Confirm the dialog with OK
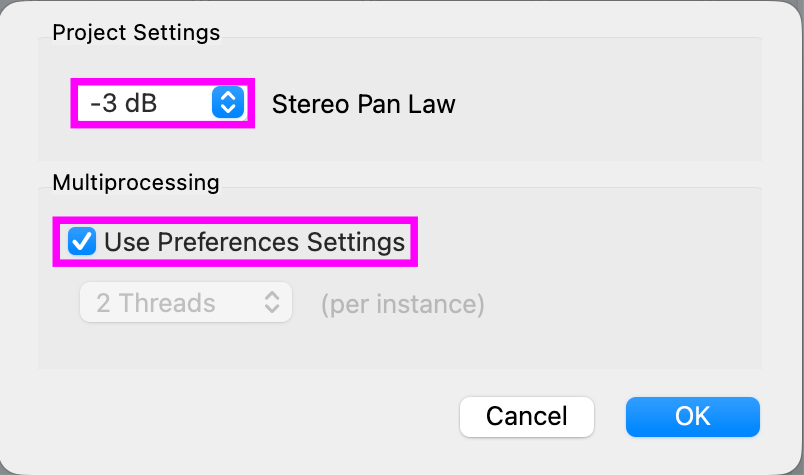This screenshot has height=475, width=804. pyautogui.click(x=692, y=416)
